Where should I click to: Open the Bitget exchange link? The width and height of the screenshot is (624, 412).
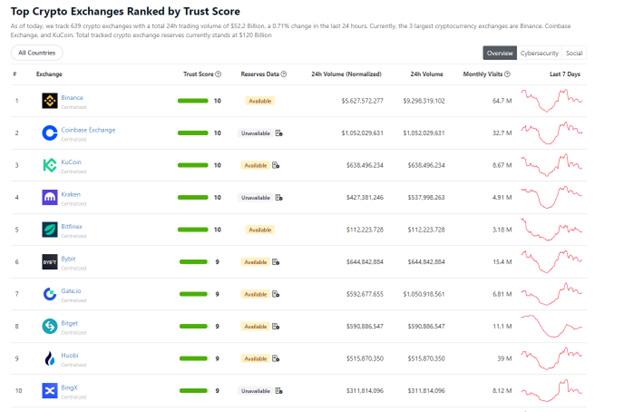(70, 323)
